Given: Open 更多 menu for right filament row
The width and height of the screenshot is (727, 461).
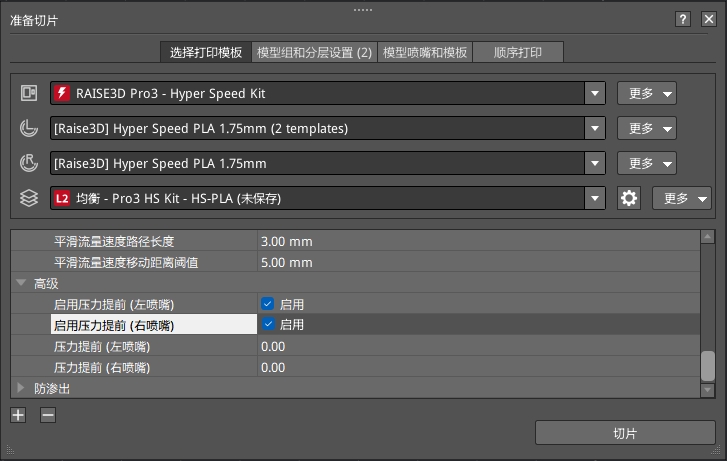Looking at the screenshot, I should (x=647, y=163).
